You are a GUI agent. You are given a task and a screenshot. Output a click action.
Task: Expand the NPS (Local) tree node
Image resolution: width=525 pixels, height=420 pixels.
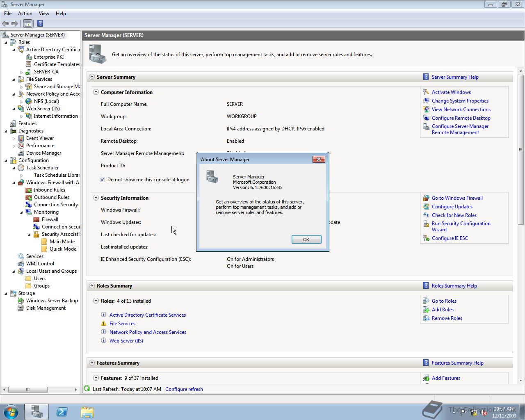click(21, 101)
